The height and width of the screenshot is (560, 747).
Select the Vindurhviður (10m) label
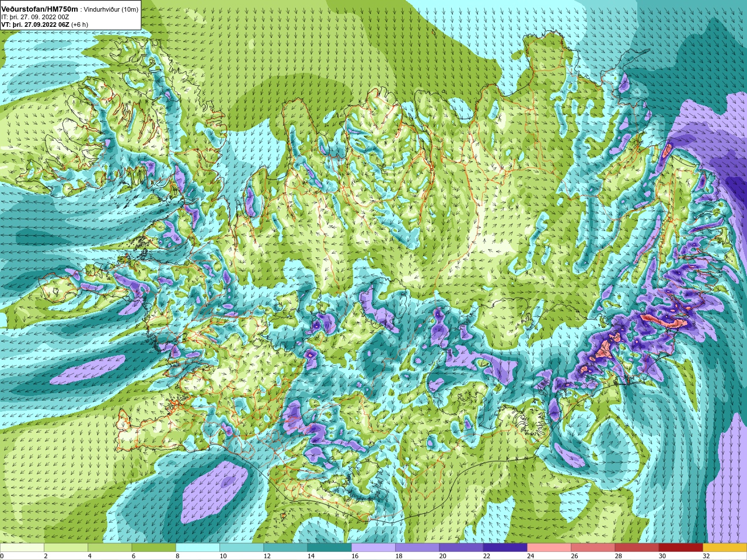click(x=111, y=10)
